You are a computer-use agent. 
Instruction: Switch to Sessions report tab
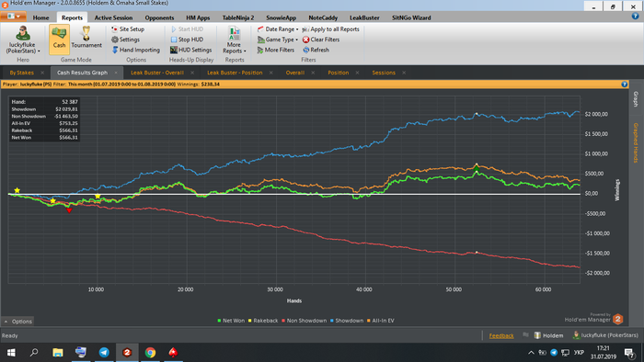click(384, 73)
